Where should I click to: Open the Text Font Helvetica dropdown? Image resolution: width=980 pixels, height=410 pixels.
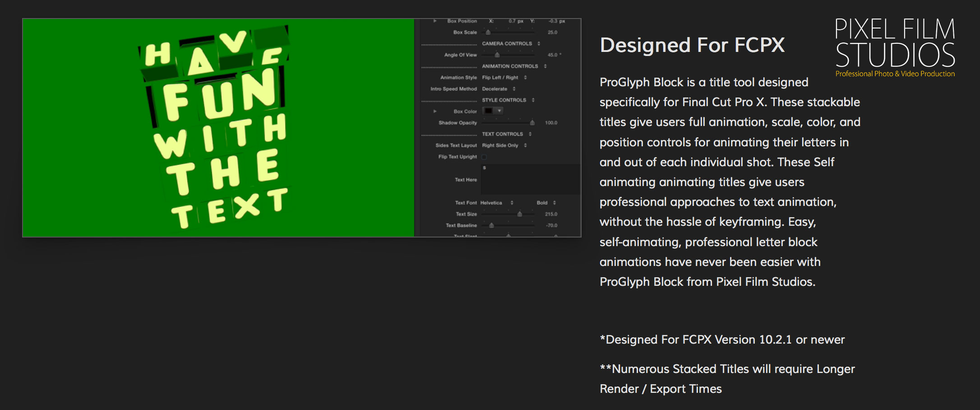[x=497, y=203]
